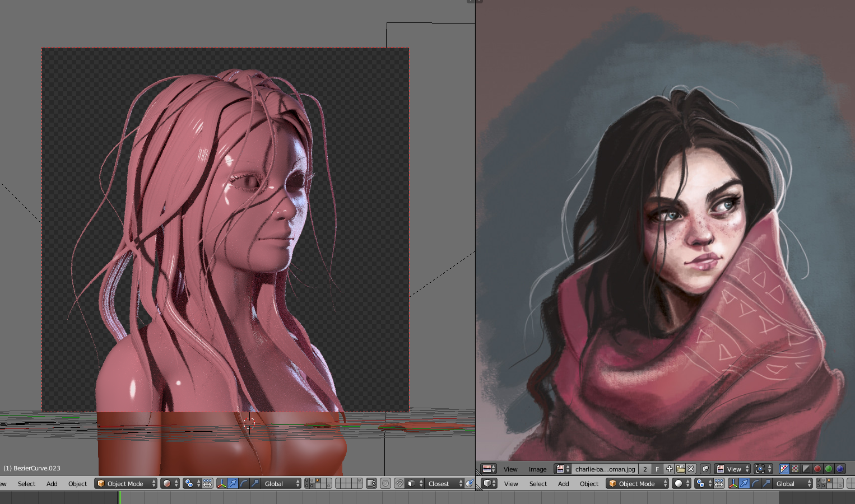Show red channel only
Image resolution: width=855 pixels, height=504 pixels.
point(817,469)
